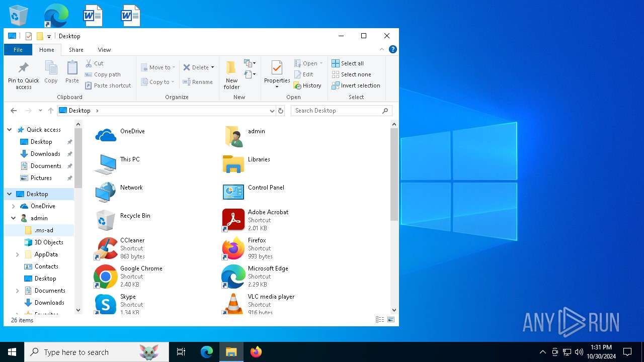Click the History ribbon command
644x362 pixels.
click(x=307, y=85)
